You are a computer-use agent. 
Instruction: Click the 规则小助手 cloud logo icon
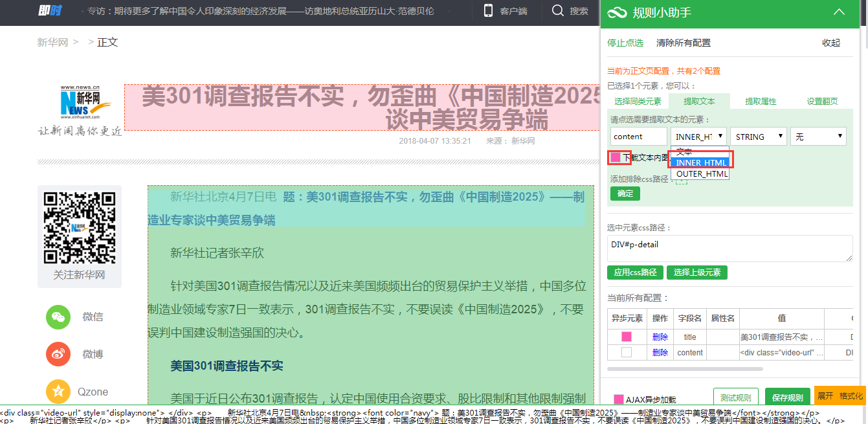pos(617,12)
